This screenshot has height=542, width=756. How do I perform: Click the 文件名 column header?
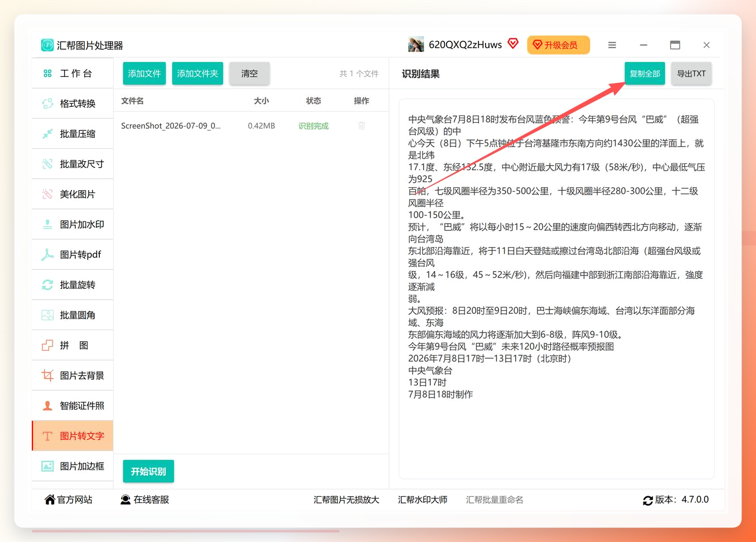tap(132, 101)
